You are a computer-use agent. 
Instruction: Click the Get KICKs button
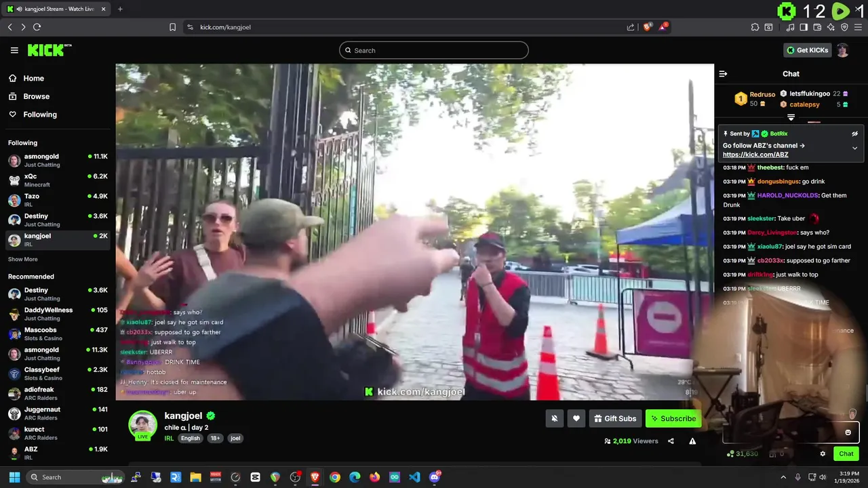pyautogui.click(x=808, y=50)
